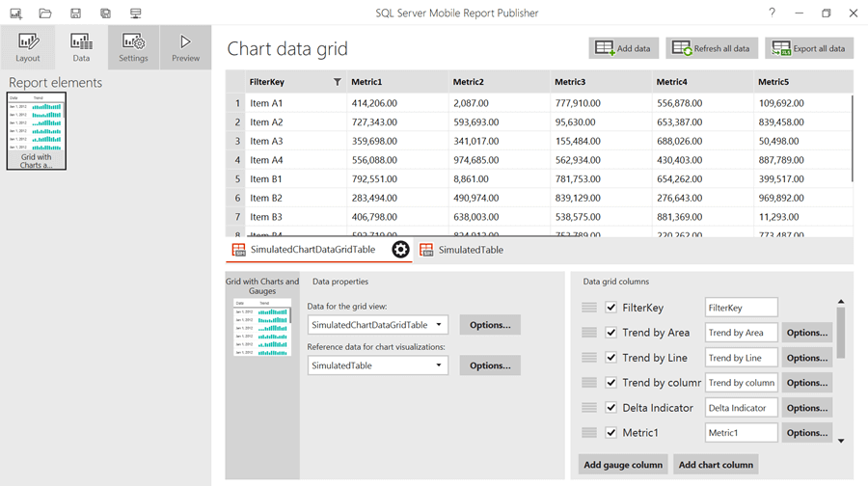868x486 pixels.
Task: Click the Metric2 column header
Action: (x=500, y=82)
